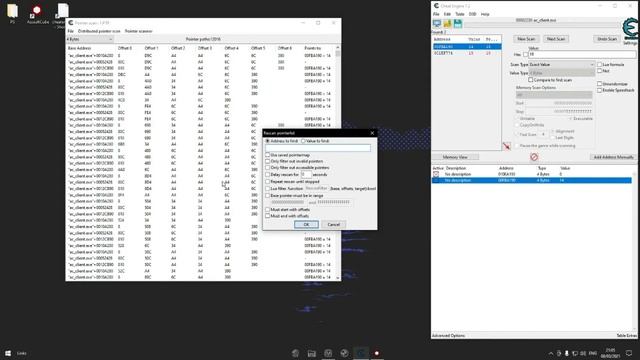Open D3D menu in Cheat Engine

[x=472, y=14]
